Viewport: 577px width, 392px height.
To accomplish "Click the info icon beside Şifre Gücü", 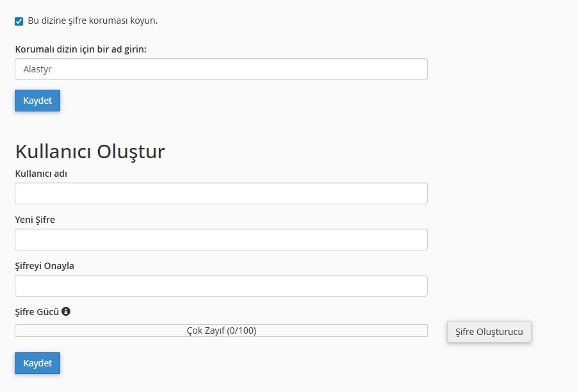I will click(x=66, y=312).
